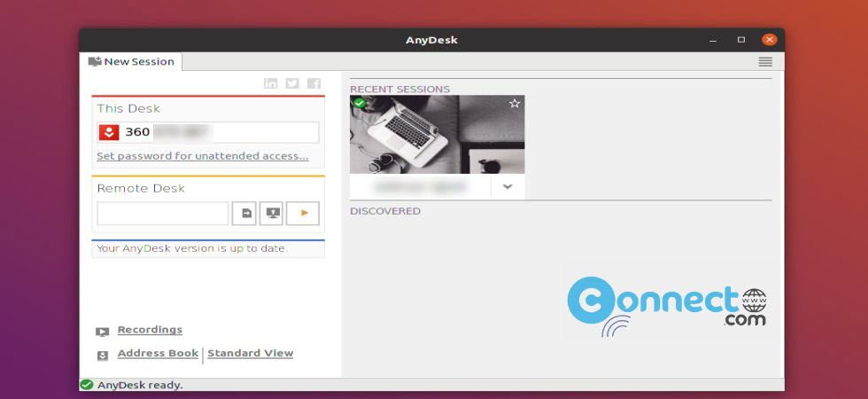The image size is (868, 399).
Task: Open AnyDesk's Facebook page icon
Action: 314,83
